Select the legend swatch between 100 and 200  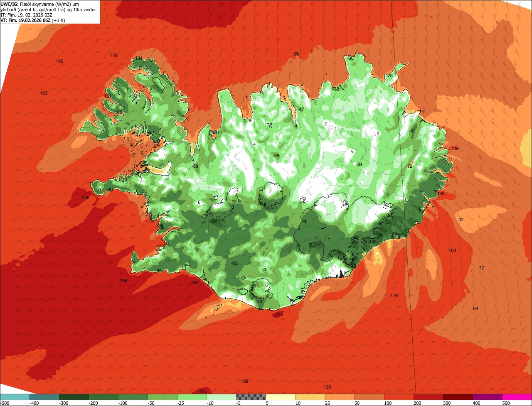(x=399, y=397)
